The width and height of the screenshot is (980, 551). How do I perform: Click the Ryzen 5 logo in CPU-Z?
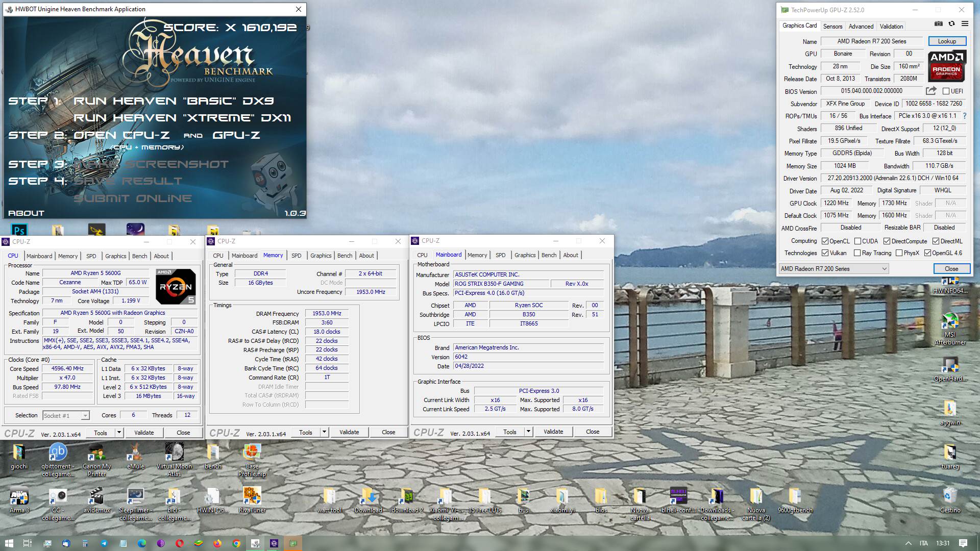(176, 286)
